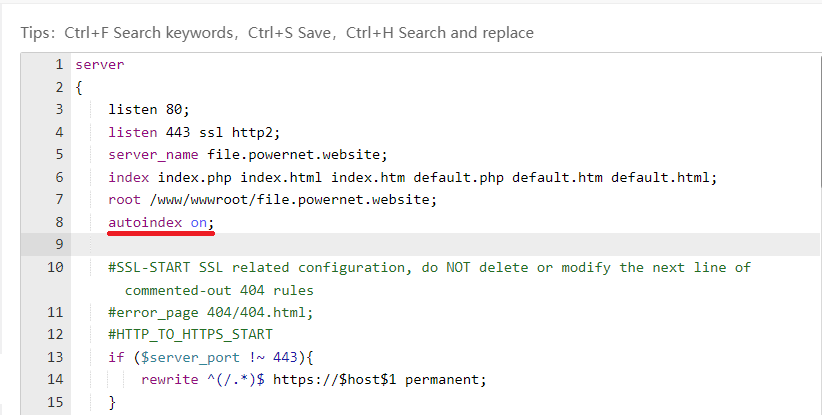The height and width of the screenshot is (415, 822).
Task: Click the '#error_page 404/404.html;' comment
Action: click(x=211, y=312)
